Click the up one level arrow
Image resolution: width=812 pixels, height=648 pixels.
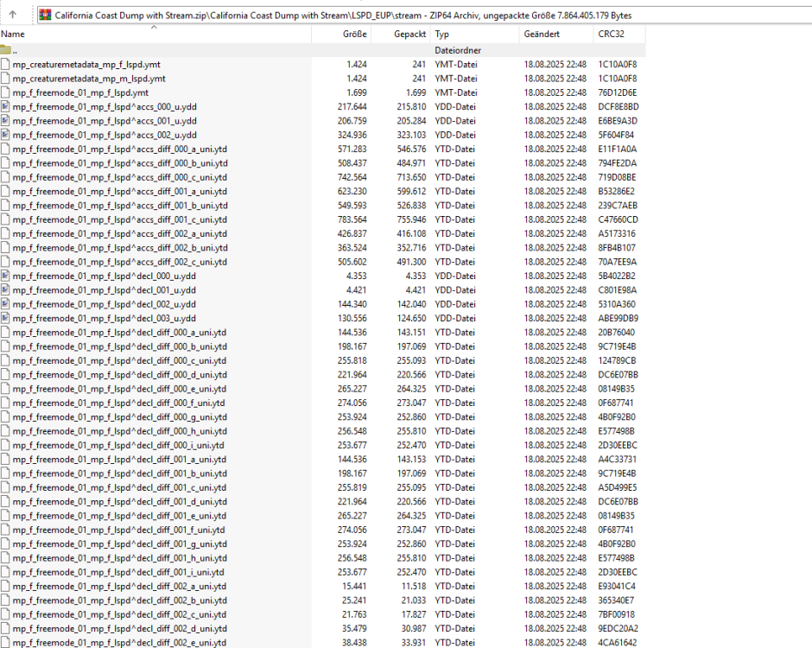point(13,15)
